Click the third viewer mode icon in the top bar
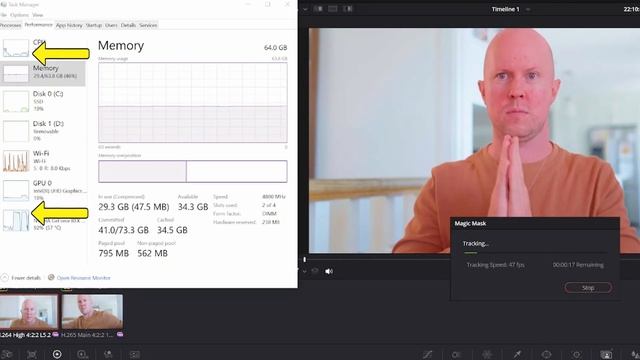640x360 pixels. coord(348,9)
